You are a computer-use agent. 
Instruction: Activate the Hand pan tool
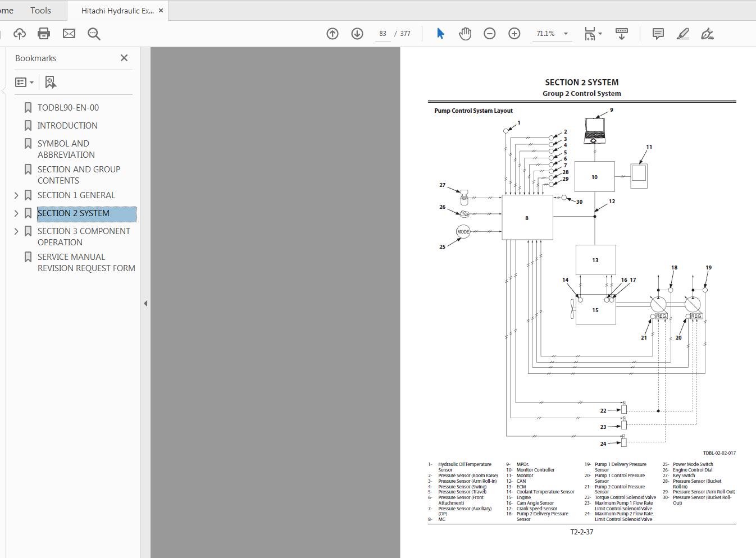coord(465,34)
